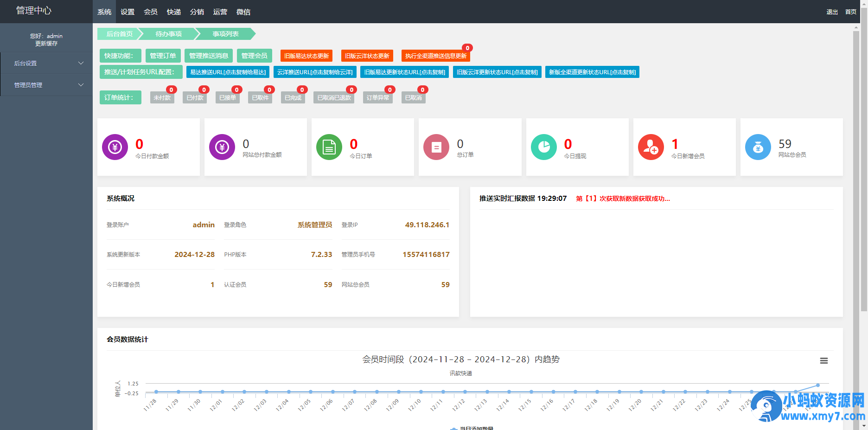Switch to the 微信 menu tab

tap(243, 12)
